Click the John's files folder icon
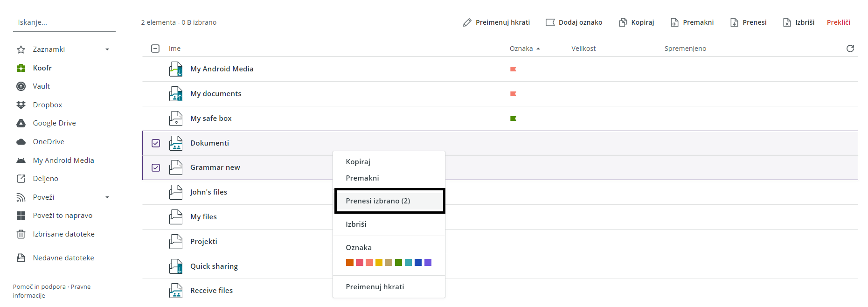The image size is (868, 307). point(176,192)
